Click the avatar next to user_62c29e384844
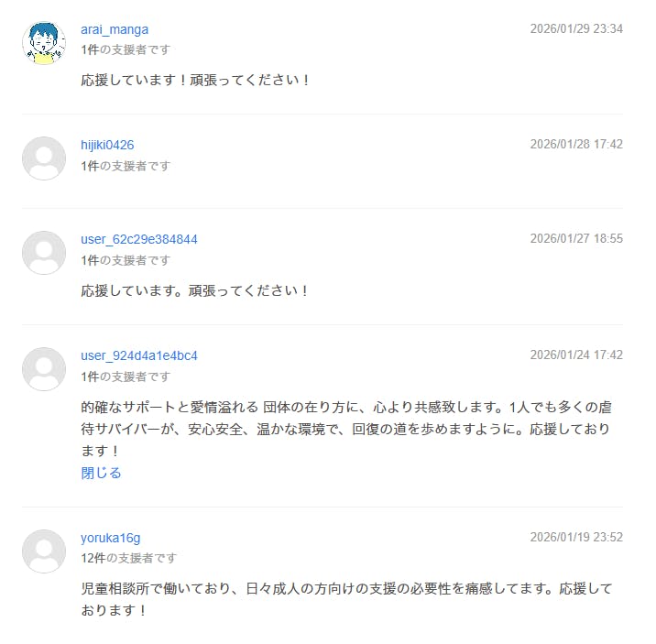The width and height of the screenshot is (656, 644). (44, 253)
